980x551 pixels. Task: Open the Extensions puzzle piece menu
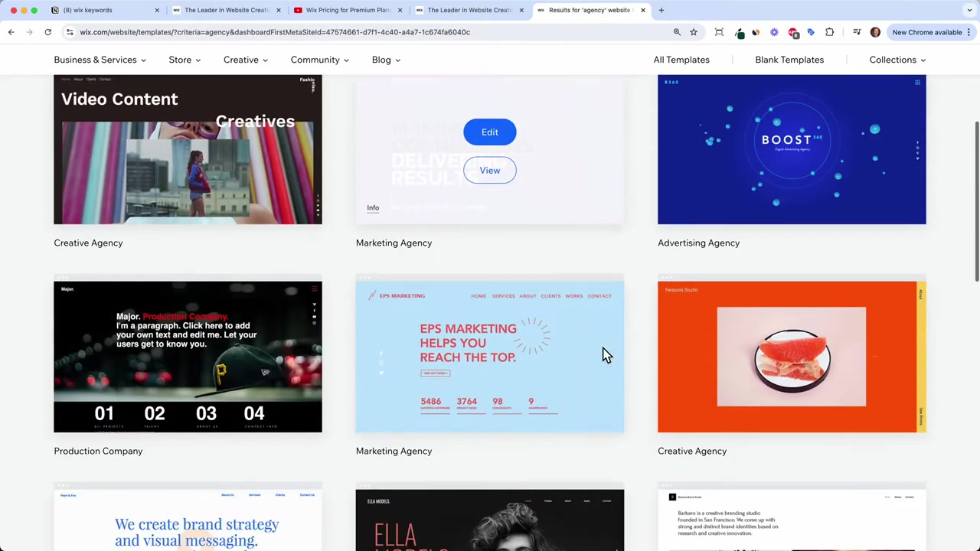[x=829, y=32]
